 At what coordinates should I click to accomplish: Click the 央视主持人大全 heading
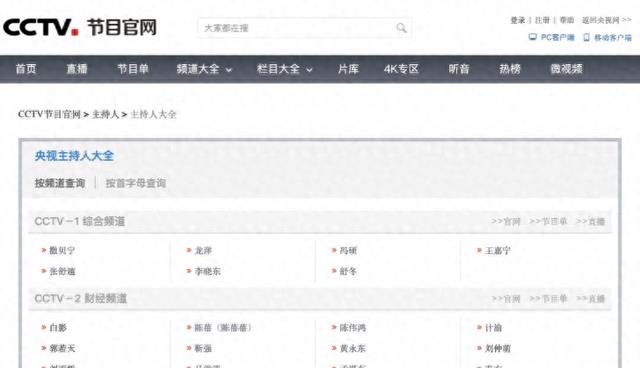click(x=74, y=155)
